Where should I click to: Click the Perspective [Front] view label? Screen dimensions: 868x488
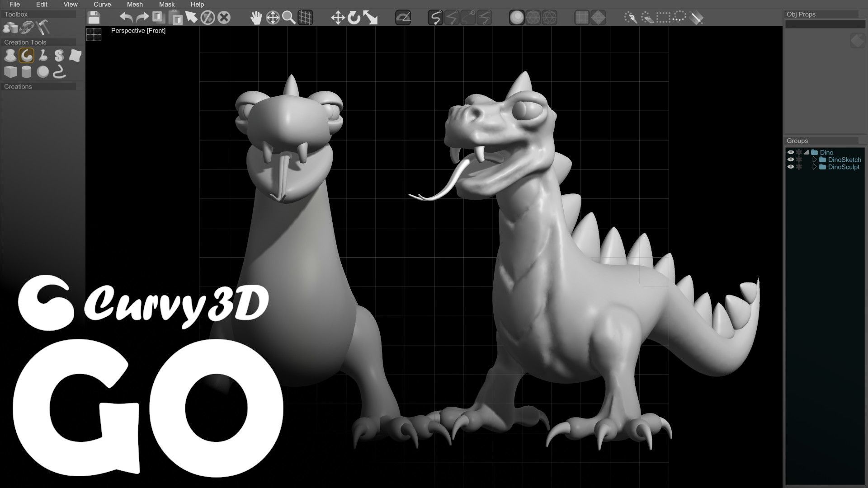138,31
